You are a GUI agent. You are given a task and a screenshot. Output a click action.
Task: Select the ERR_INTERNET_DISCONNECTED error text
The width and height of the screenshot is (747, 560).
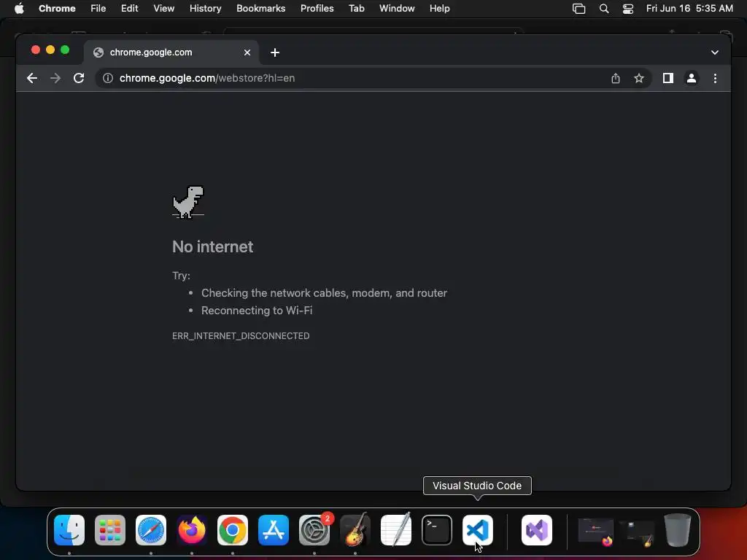point(241,335)
